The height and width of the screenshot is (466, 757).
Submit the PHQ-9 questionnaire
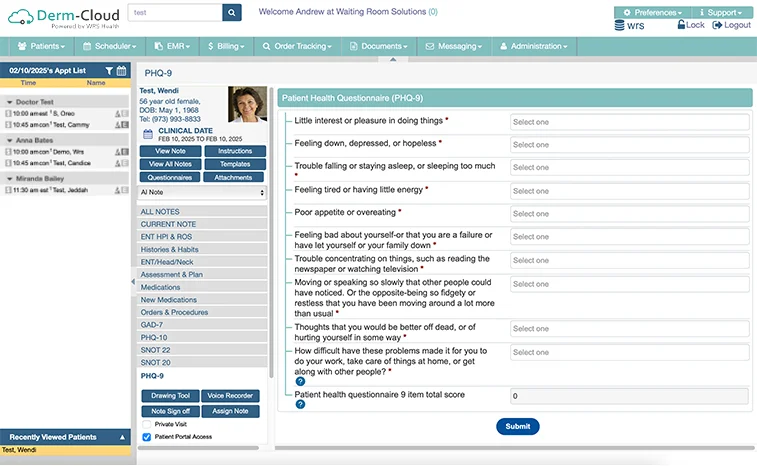click(517, 426)
